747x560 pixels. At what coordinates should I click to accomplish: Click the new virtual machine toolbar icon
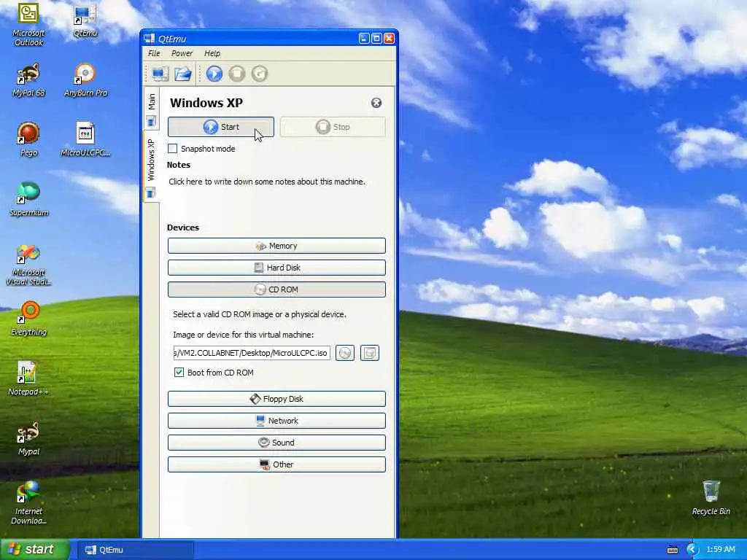point(160,74)
